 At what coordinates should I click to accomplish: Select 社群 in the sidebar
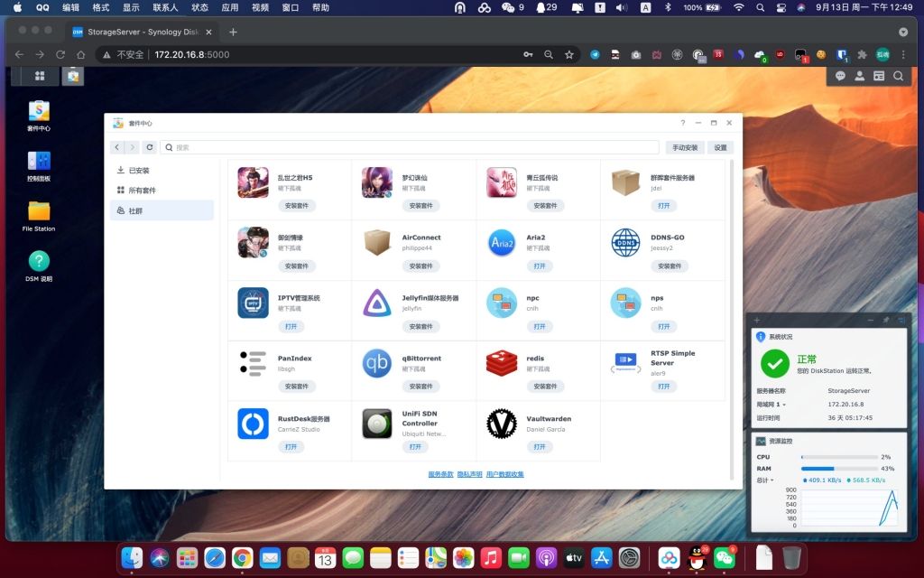click(x=162, y=210)
